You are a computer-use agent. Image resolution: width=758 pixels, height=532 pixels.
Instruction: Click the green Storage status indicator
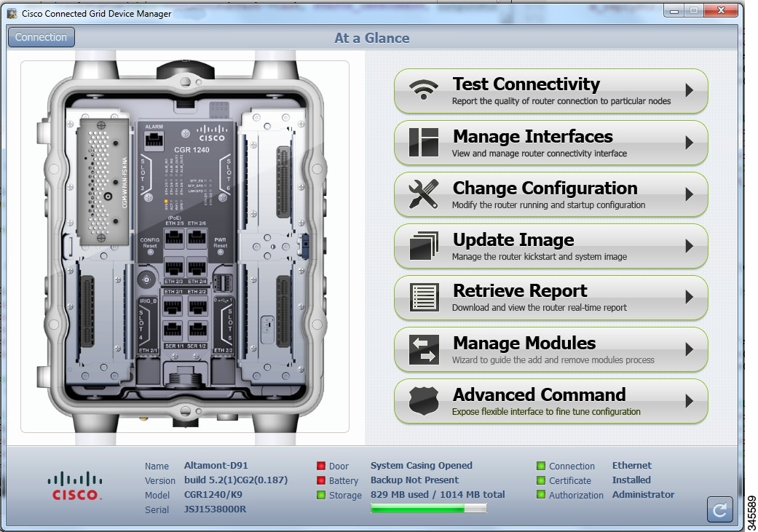(x=321, y=495)
